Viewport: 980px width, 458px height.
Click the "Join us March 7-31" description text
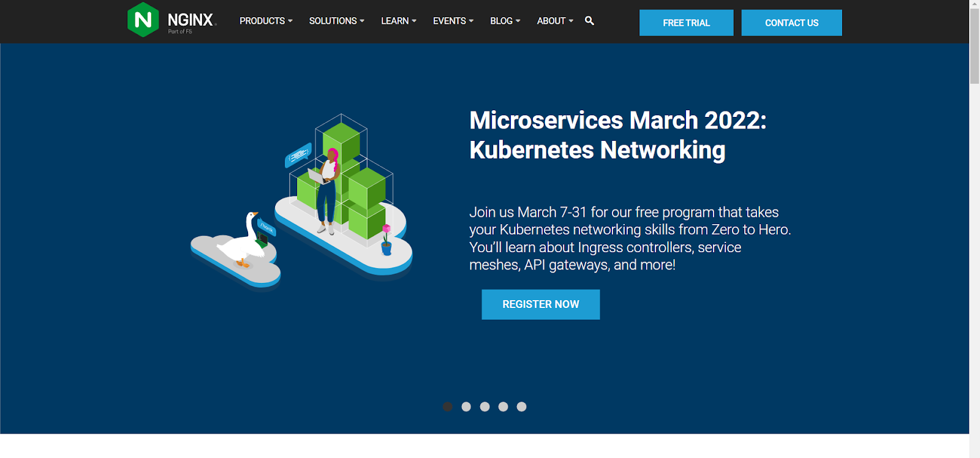[x=630, y=239]
